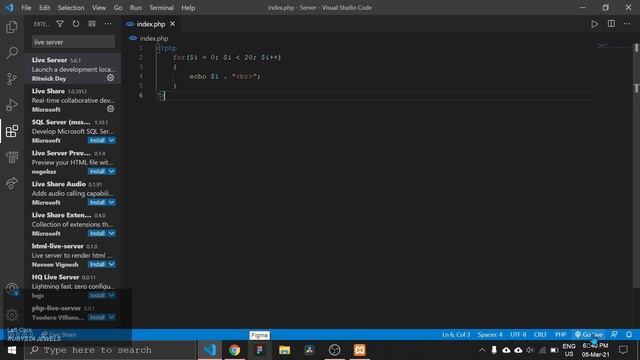The image size is (640, 360).
Task: Open Windows Start menu
Action: coord(12,350)
